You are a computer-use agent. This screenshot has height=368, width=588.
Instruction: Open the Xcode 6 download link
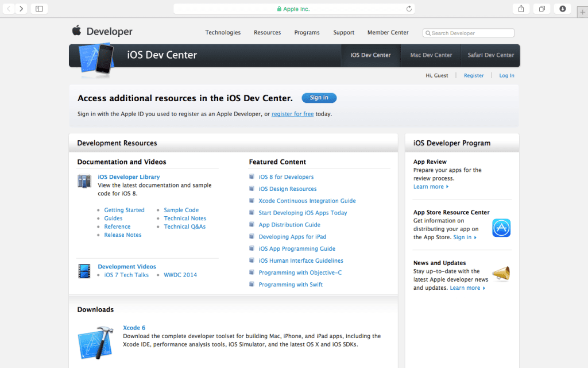pyautogui.click(x=134, y=328)
